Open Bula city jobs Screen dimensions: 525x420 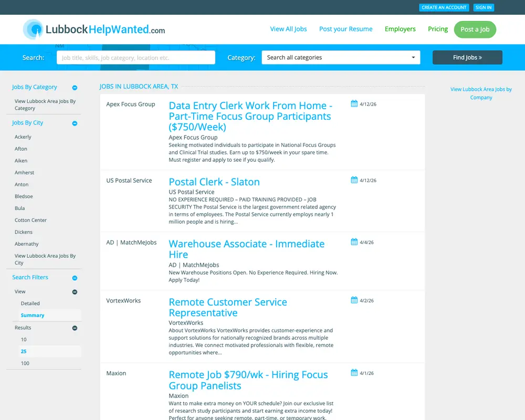(x=20, y=208)
